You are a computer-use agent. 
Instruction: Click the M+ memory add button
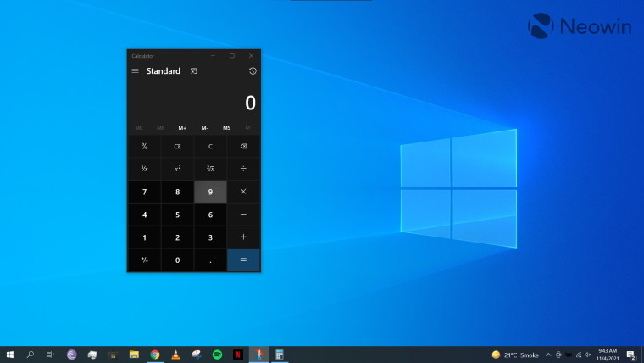click(x=182, y=128)
